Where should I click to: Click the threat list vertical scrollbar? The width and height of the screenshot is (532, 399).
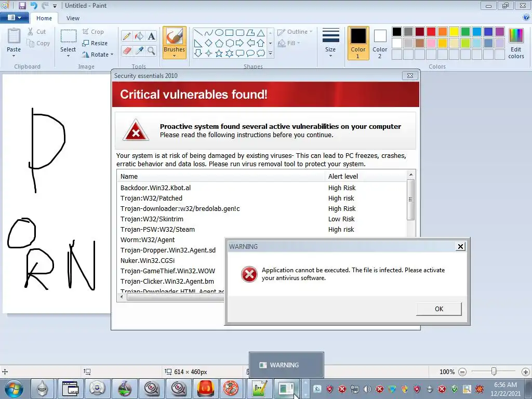pos(410,199)
